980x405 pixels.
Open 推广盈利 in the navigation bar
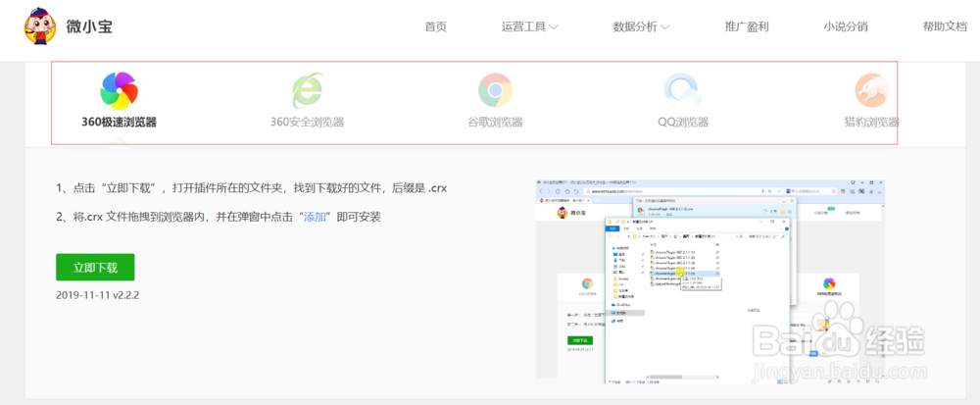click(x=746, y=26)
